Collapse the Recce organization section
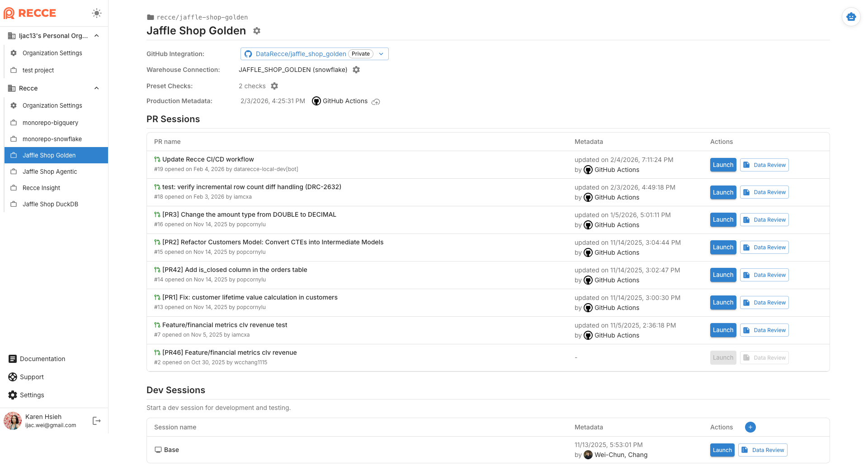Viewport: 868px width, 476px height. 96,88
